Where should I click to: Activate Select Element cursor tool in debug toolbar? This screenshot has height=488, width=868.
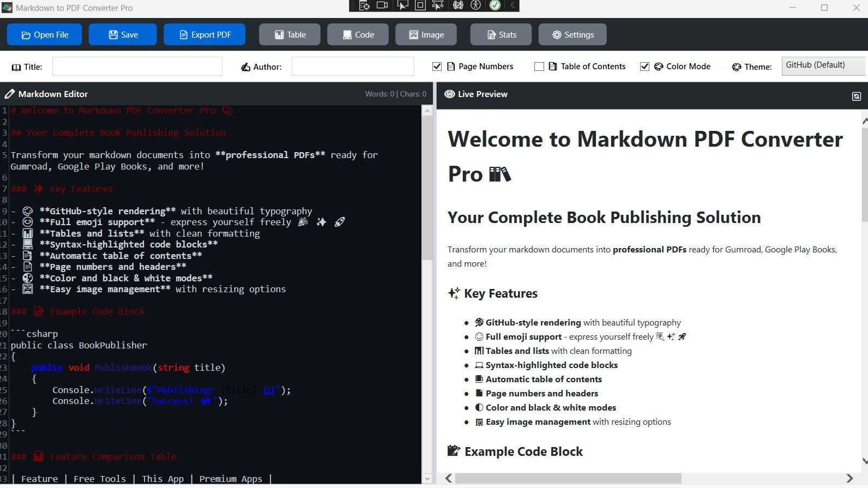pos(402,5)
